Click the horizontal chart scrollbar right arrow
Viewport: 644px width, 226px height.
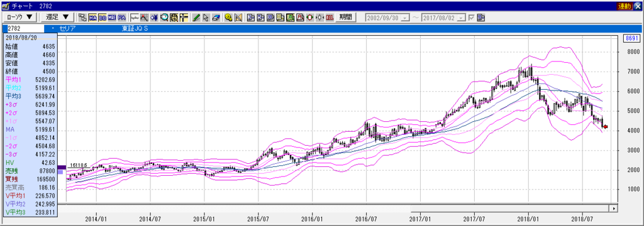pyautogui.click(x=614, y=208)
